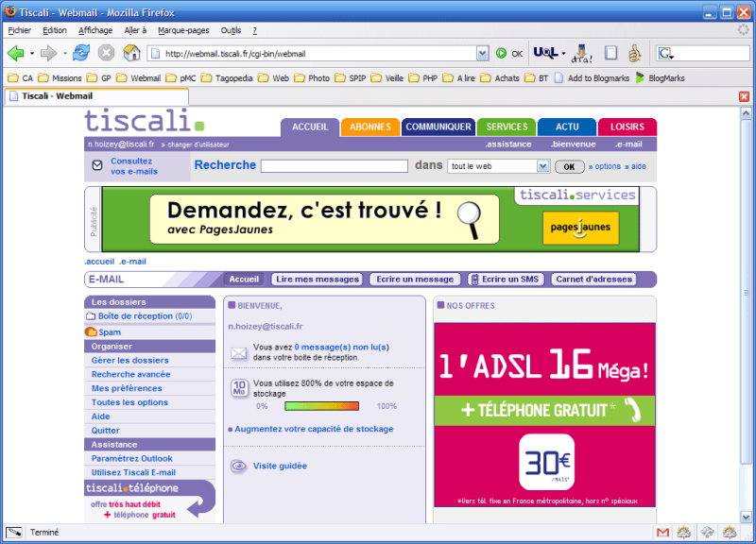
Task: Open the UoL toolbar icon
Action: tap(545, 53)
